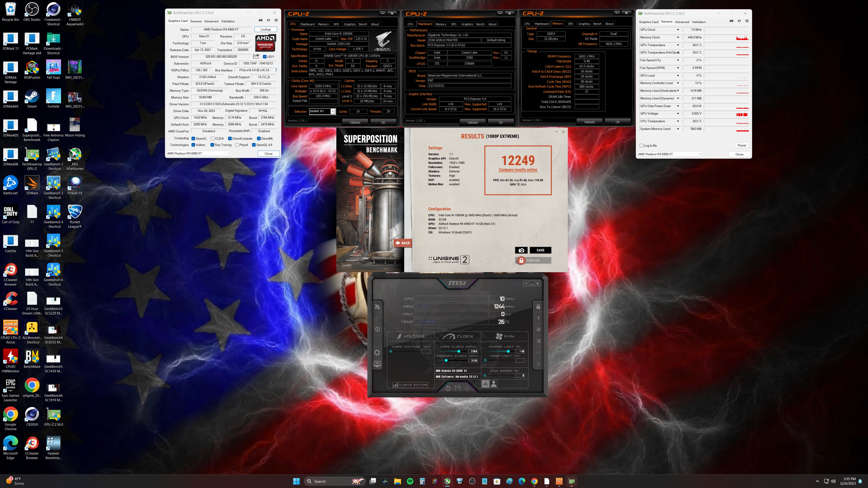
Task: Expand Memory Clock sensor dropdown
Action: [678, 37]
